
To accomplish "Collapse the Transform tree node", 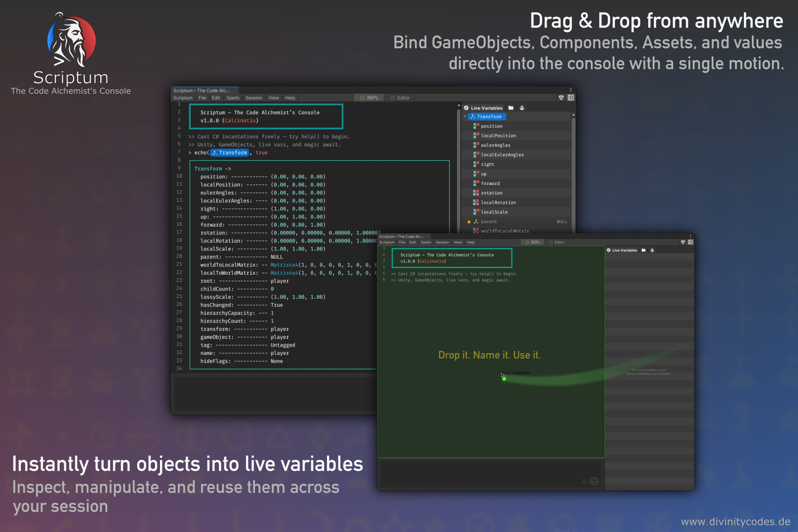I will [x=465, y=117].
